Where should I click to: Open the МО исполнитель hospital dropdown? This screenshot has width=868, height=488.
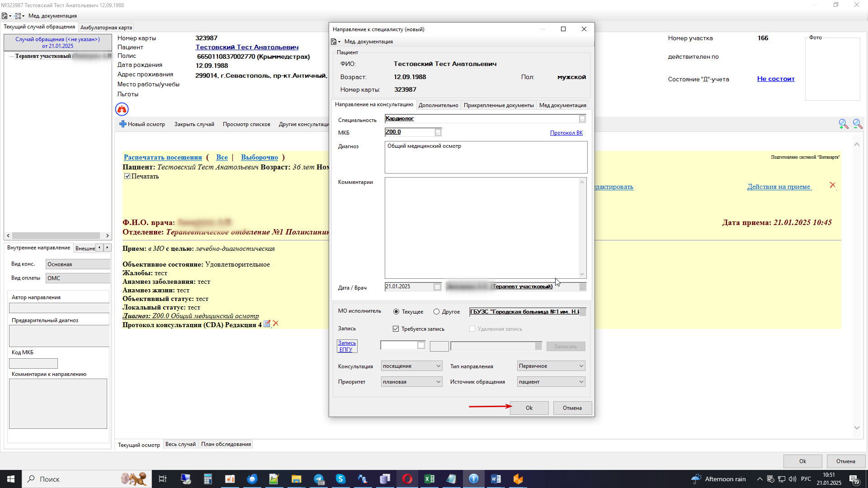click(583, 312)
